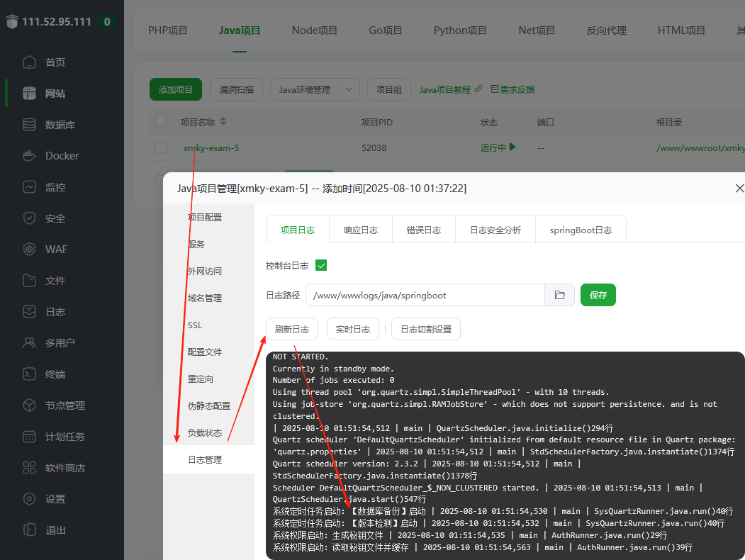Open the 首页 home sidebar icon
Screen dimensions: 745x560
[x=30, y=62]
